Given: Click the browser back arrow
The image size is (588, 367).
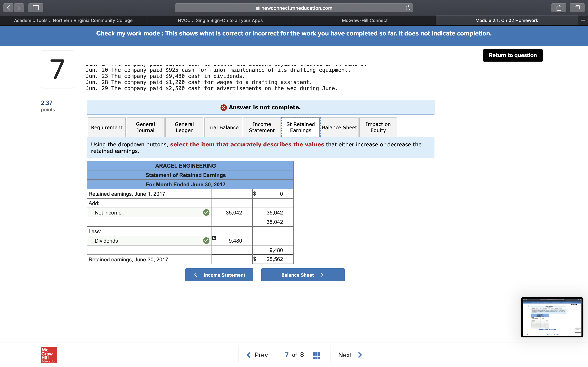Looking at the screenshot, I should click(x=8, y=8).
